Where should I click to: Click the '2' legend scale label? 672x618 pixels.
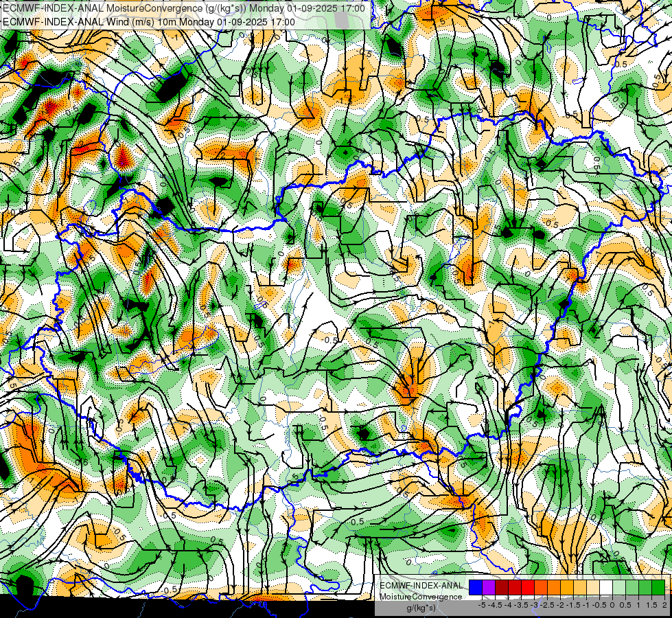coord(664,605)
